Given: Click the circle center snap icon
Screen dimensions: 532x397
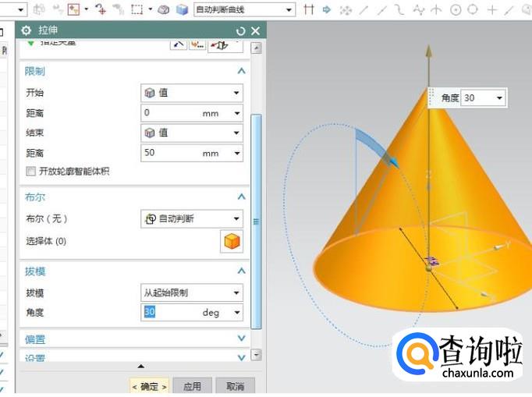Looking at the screenshot, I should [x=456, y=10].
